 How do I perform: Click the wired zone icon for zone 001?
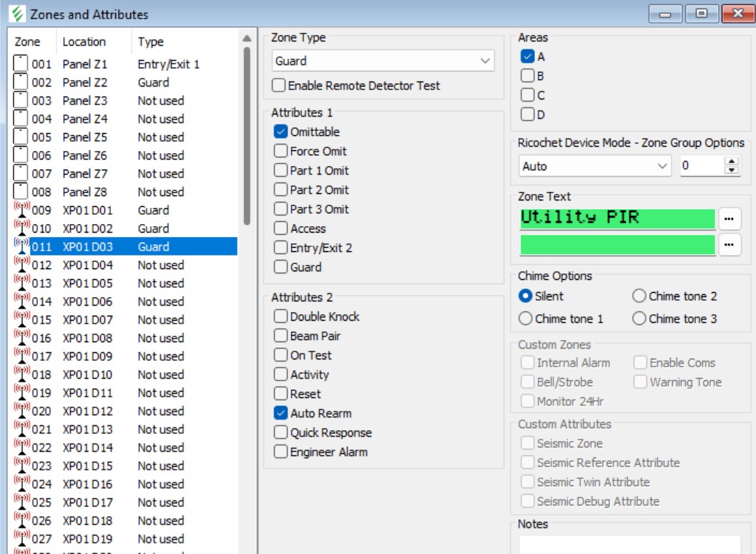21,64
